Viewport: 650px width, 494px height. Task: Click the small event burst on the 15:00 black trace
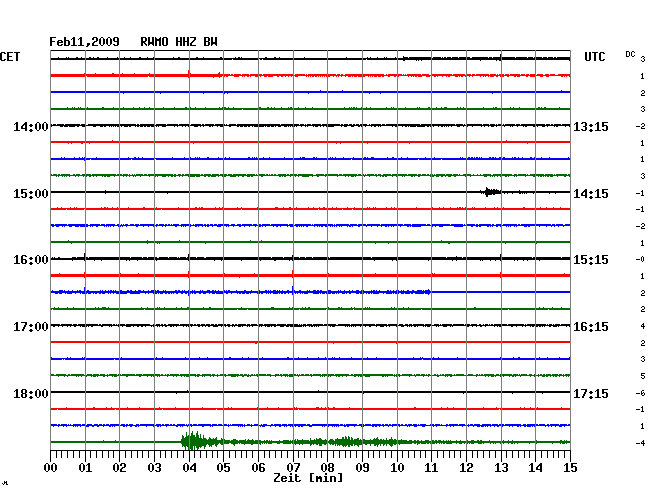click(x=491, y=192)
